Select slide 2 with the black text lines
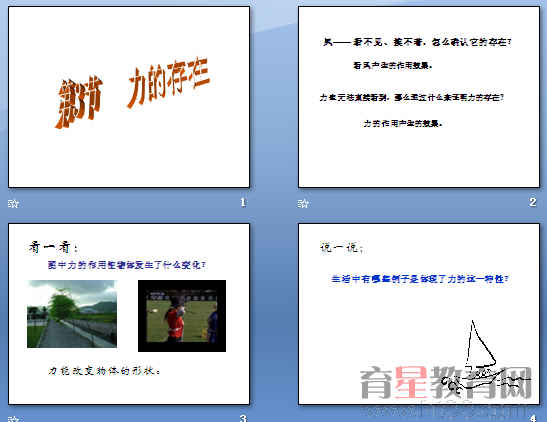Viewport: 547px width, 422px height. coord(419,97)
